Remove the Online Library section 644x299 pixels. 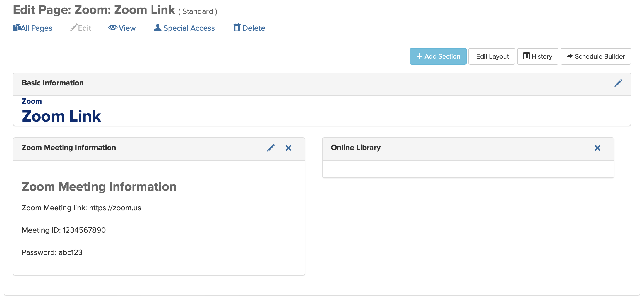pos(597,148)
